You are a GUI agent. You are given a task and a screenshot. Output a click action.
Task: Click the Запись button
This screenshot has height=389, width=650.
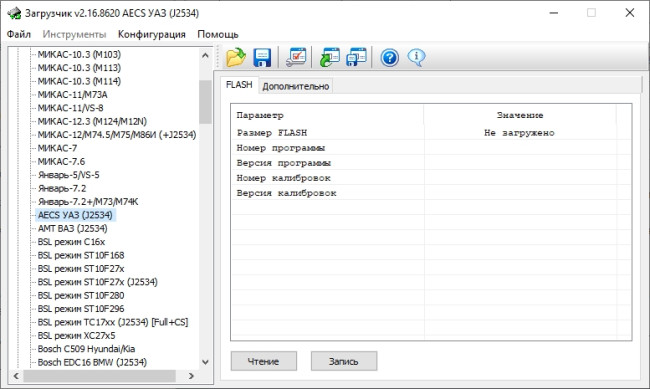[x=344, y=361]
